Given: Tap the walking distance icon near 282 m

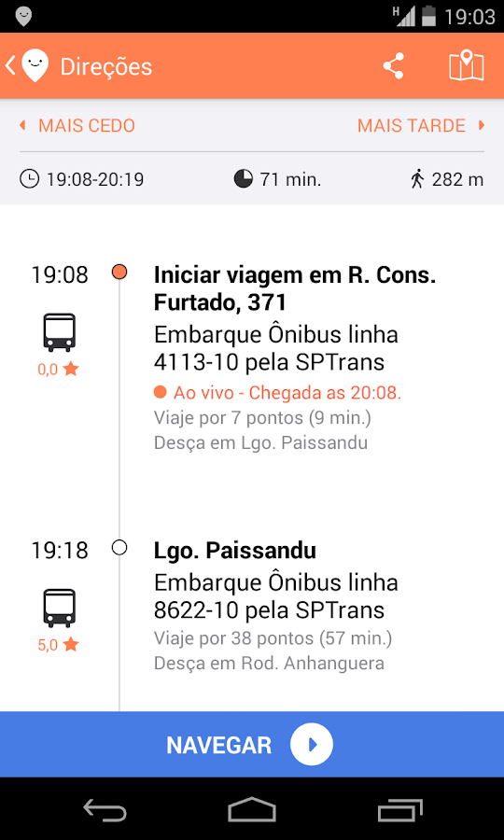Looking at the screenshot, I should pos(417,179).
